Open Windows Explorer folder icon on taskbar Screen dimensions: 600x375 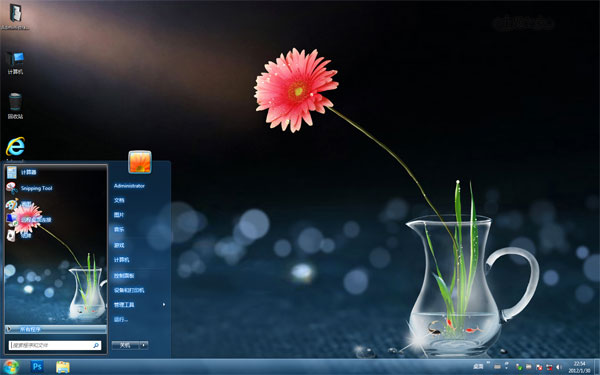click(63, 367)
